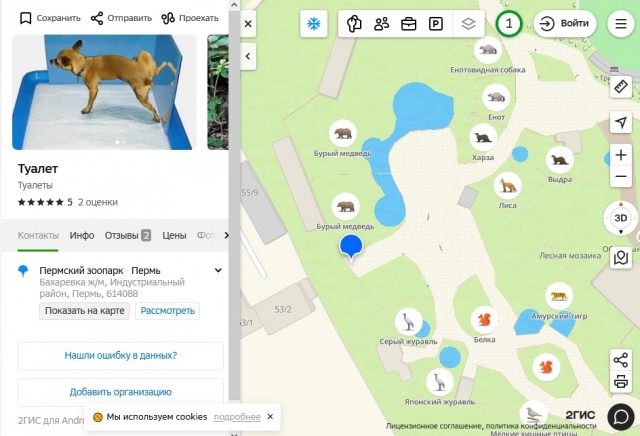Open the second partially visible photo
640x436 pixels.
click(218, 92)
